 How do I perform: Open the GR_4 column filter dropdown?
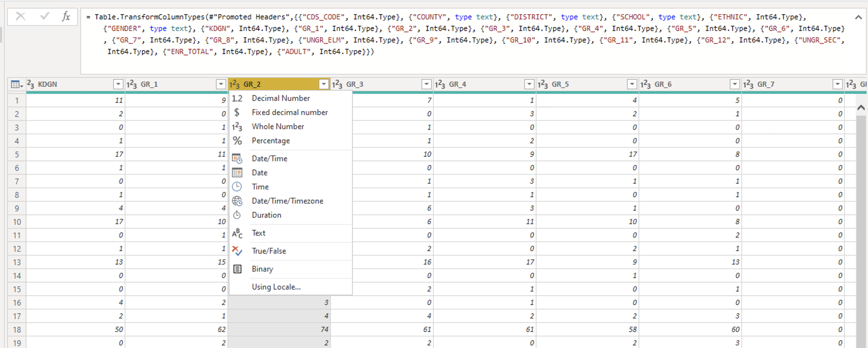pyautogui.click(x=529, y=84)
